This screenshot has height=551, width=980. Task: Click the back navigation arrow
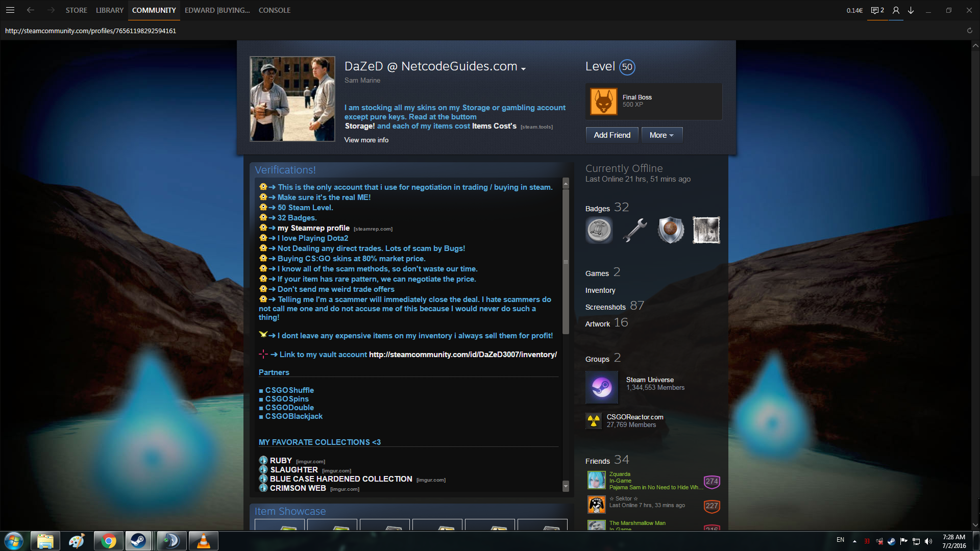[x=31, y=10]
